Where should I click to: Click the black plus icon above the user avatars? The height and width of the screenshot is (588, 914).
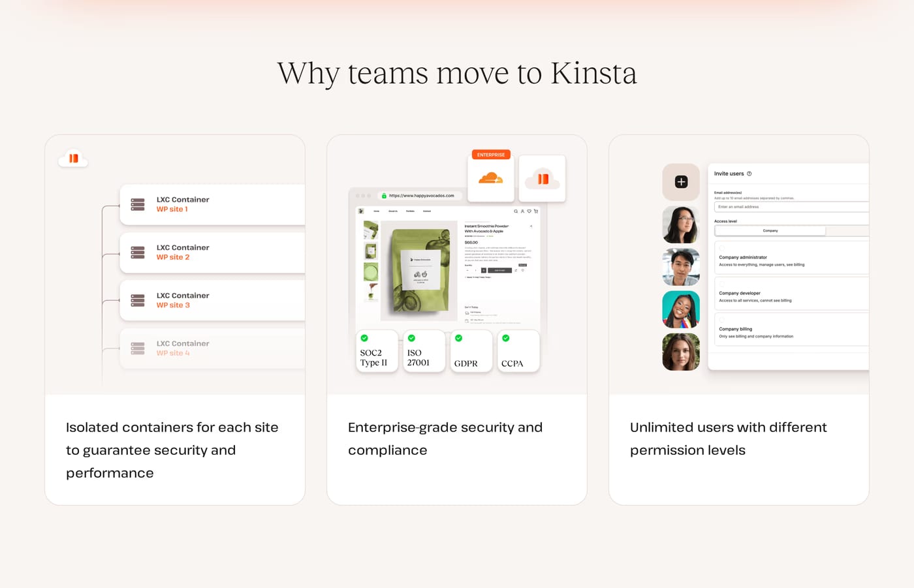681,182
